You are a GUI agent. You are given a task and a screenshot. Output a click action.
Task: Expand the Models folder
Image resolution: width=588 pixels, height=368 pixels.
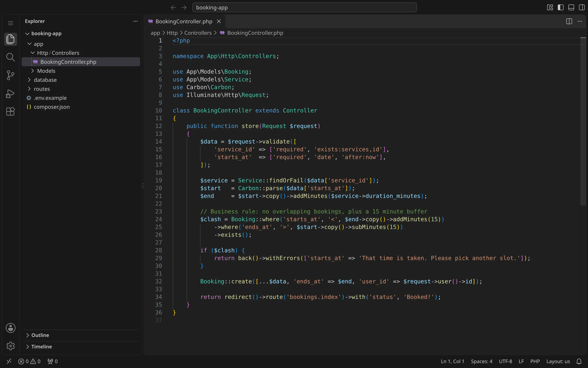click(32, 71)
